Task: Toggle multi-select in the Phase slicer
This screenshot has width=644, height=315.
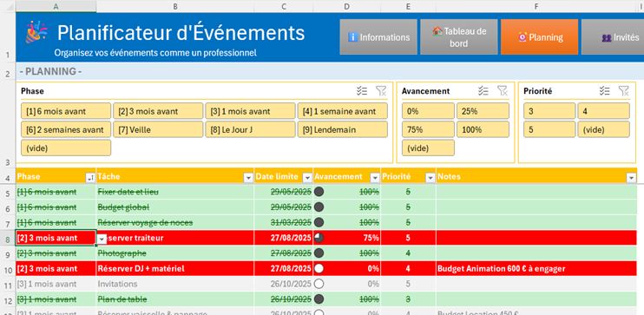Action: tap(362, 91)
